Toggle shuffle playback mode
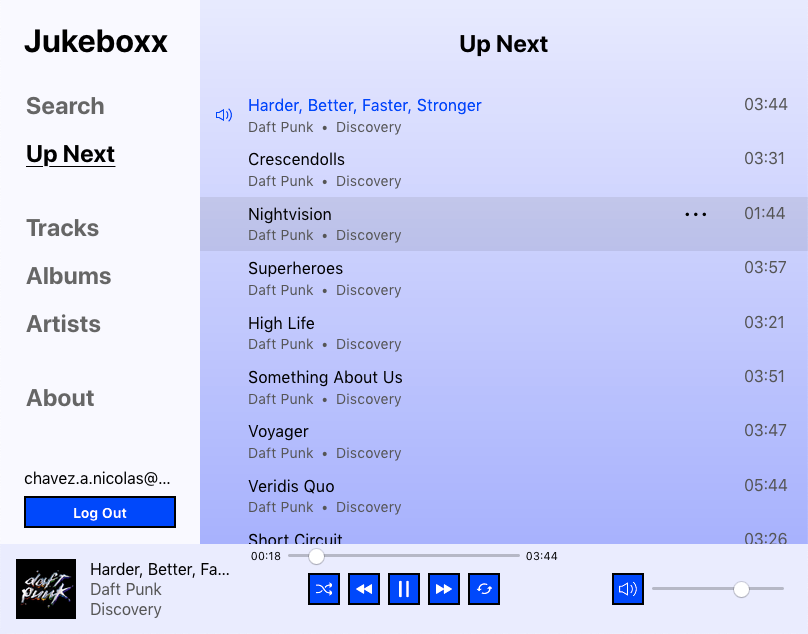808x634 pixels. coord(324,589)
